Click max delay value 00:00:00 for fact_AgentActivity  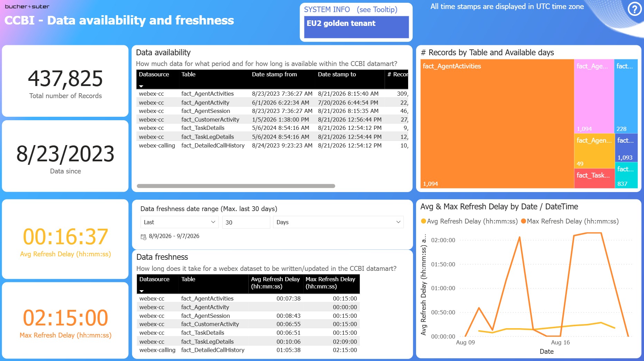345,307
